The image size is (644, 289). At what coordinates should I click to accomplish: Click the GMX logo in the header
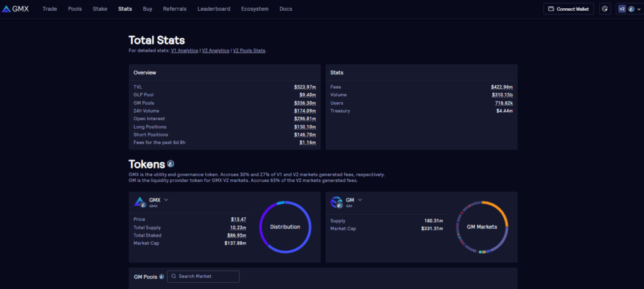(15, 9)
